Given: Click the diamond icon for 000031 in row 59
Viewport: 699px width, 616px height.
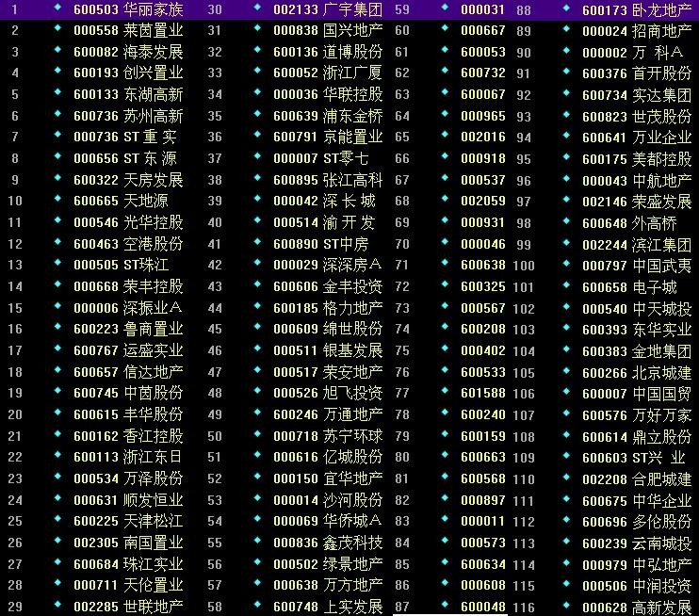Looking at the screenshot, I should coord(445,8).
